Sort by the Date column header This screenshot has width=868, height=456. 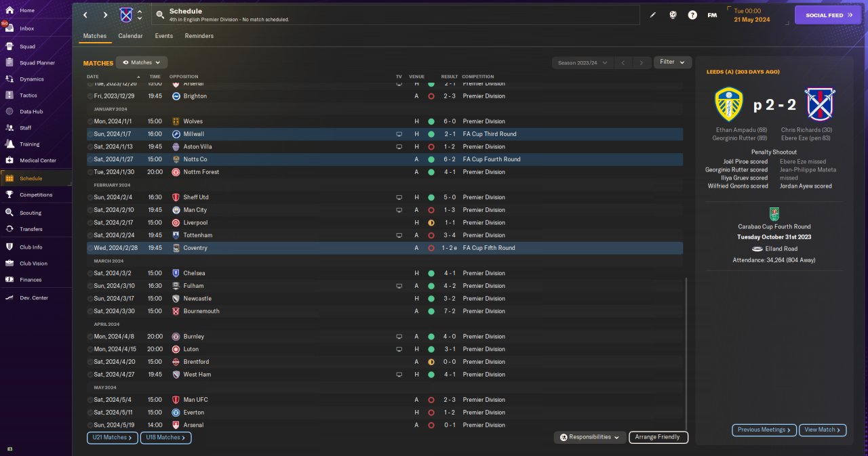[x=92, y=77]
